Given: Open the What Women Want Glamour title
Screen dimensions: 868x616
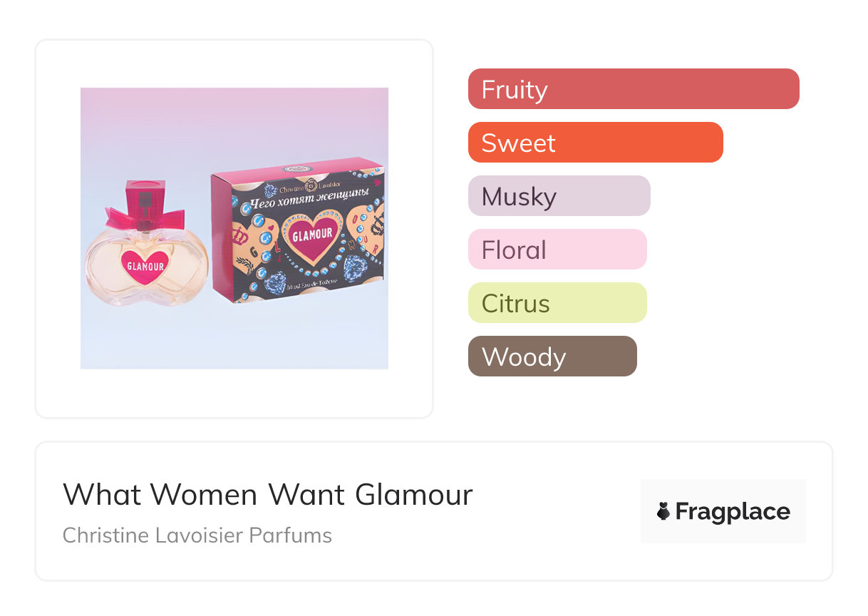Looking at the screenshot, I should tap(267, 495).
